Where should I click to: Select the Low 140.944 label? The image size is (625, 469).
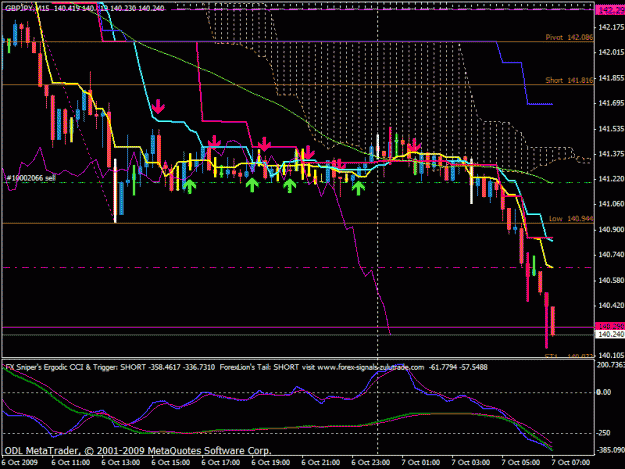tap(571, 218)
